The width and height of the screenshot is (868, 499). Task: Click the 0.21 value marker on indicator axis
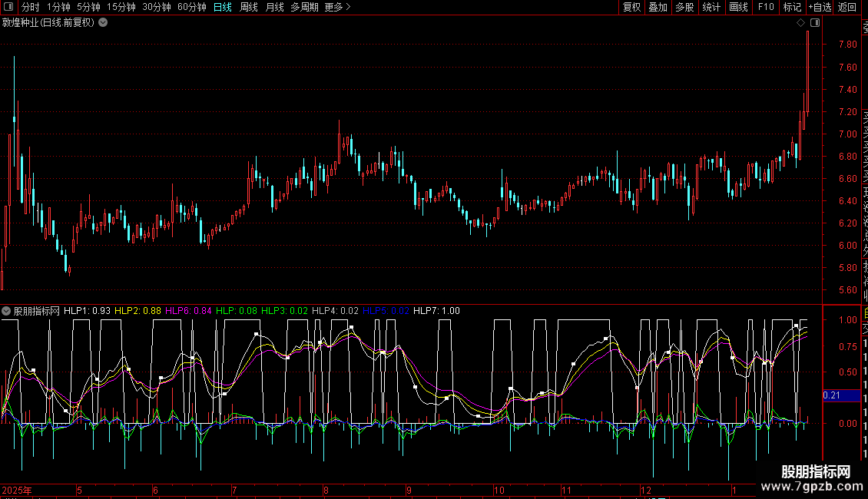[x=833, y=395]
